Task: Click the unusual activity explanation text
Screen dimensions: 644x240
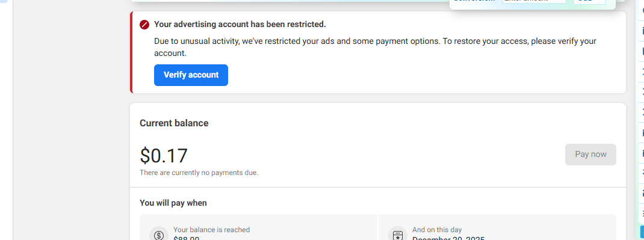Action: (x=375, y=47)
